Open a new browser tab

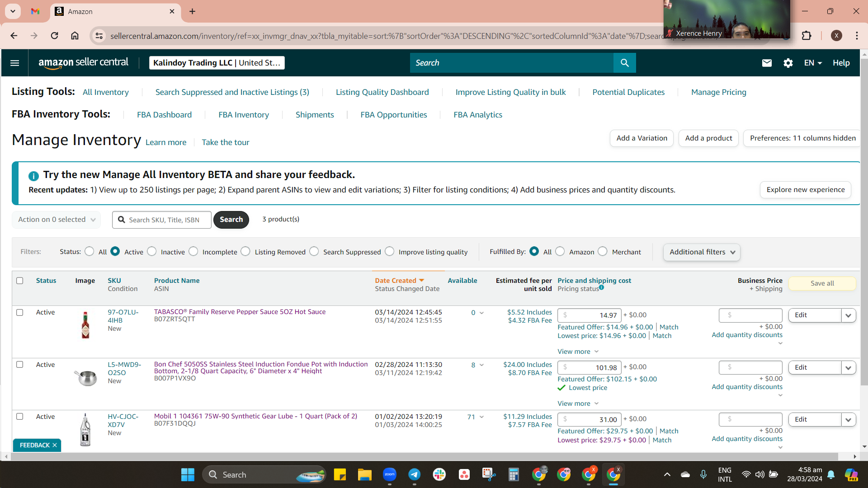coord(193,11)
